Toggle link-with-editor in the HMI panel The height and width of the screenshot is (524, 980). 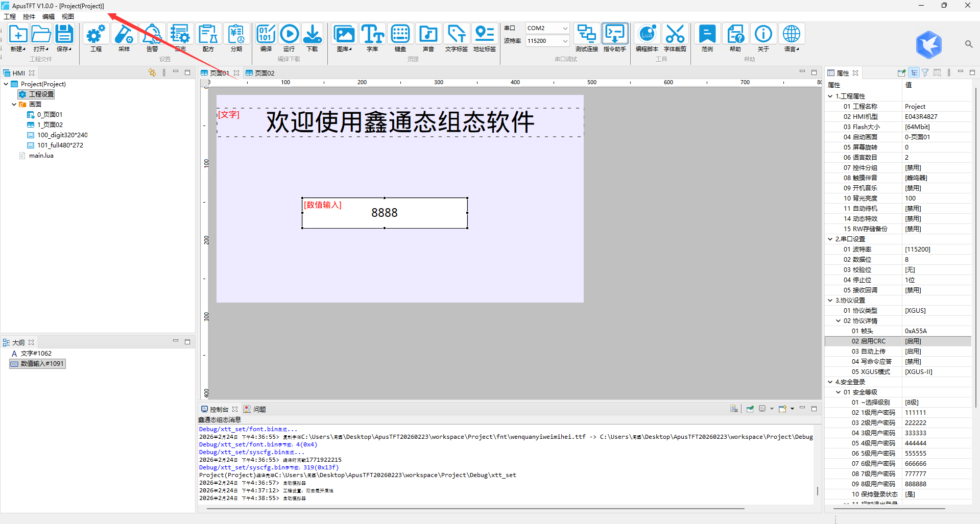(152, 73)
